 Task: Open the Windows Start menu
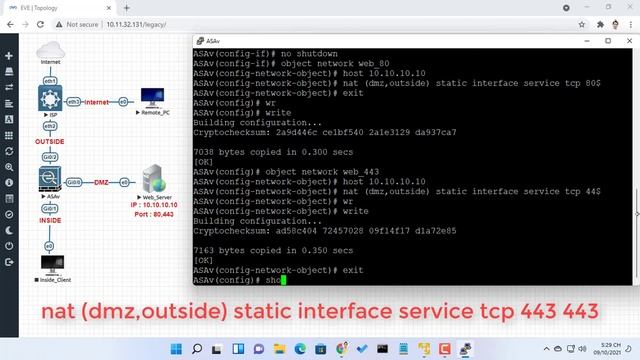(176, 349)
